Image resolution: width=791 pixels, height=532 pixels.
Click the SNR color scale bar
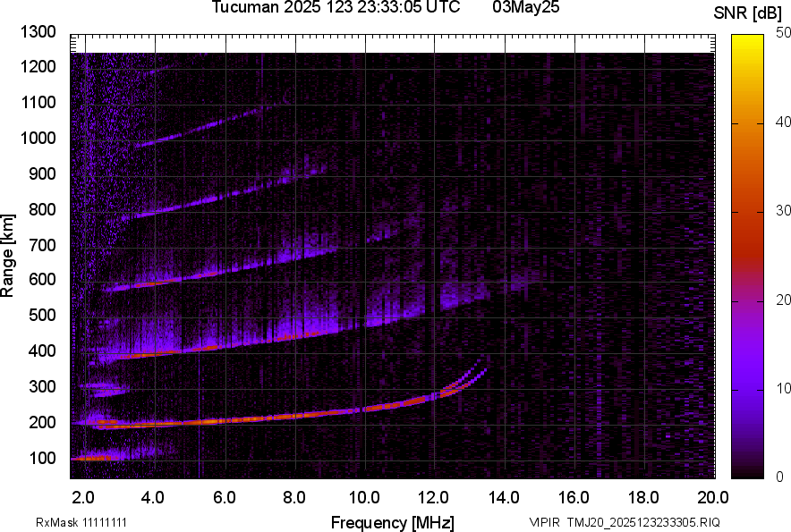[x=748, y=257]
